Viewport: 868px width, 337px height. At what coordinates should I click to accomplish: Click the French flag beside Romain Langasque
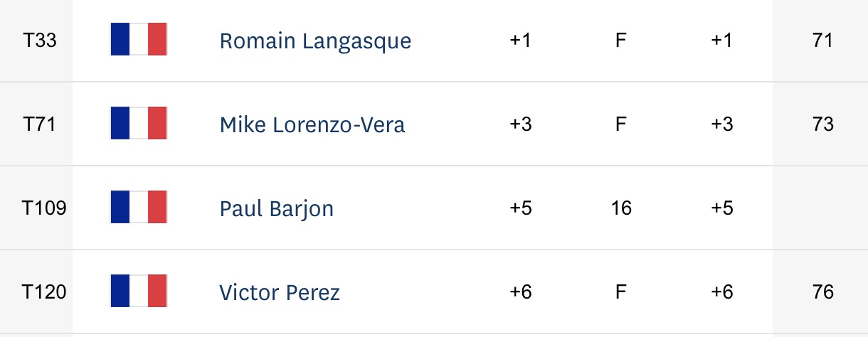pyautogui.click(x=139, y=39)
